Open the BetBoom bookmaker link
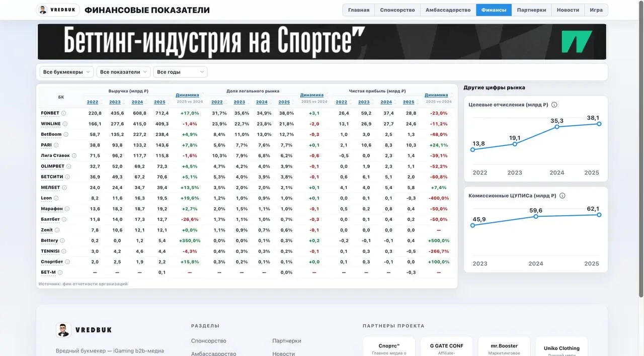 51,134
